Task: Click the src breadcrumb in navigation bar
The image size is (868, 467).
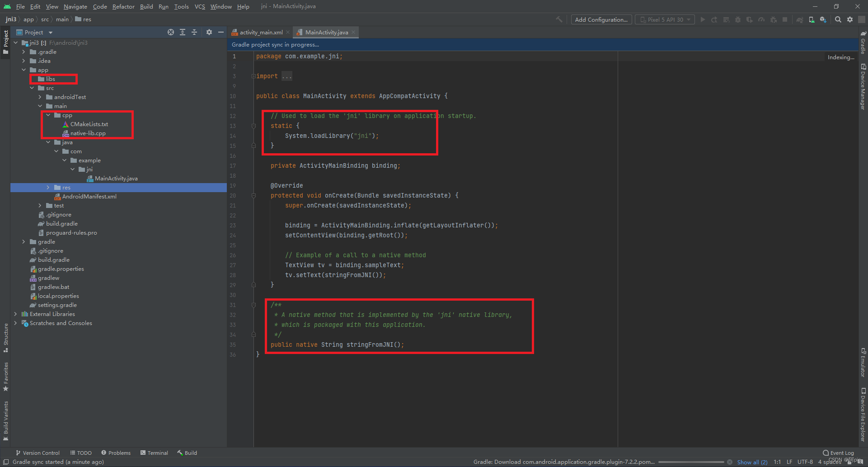Action: coord(45,19)
